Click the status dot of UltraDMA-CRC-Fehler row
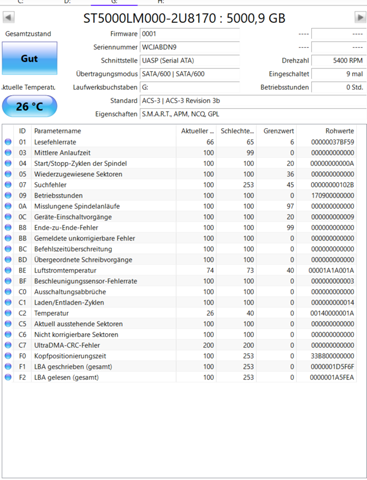The image size is (367, 480). (x=8, y=345)
